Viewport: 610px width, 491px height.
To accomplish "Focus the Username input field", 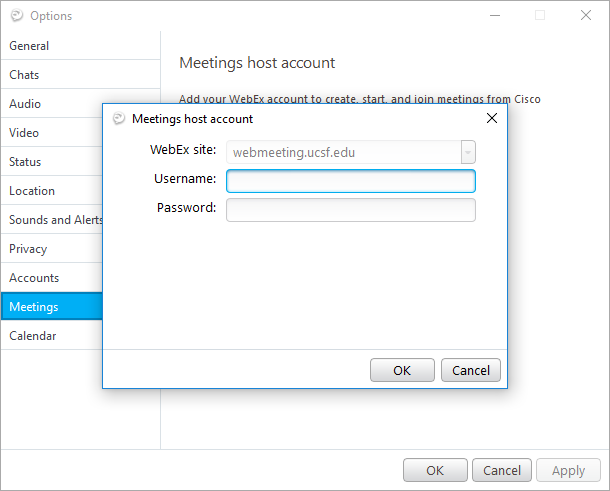I will [351, 181].
